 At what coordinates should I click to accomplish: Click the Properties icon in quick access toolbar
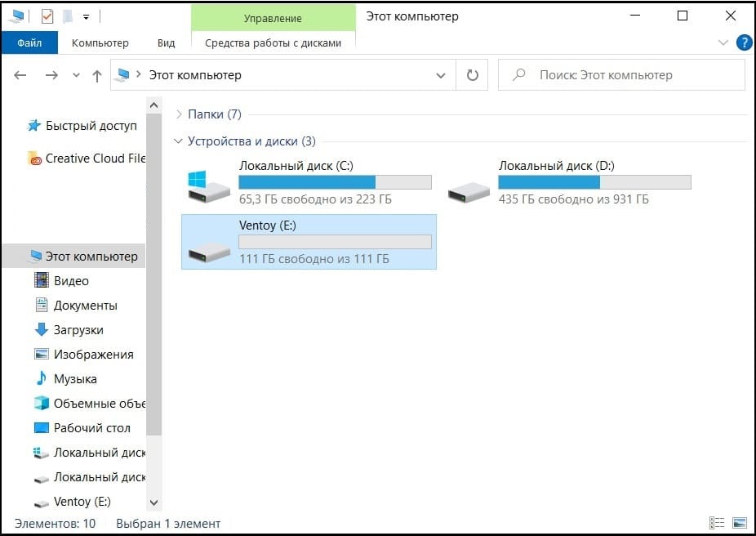coord(47,16)
